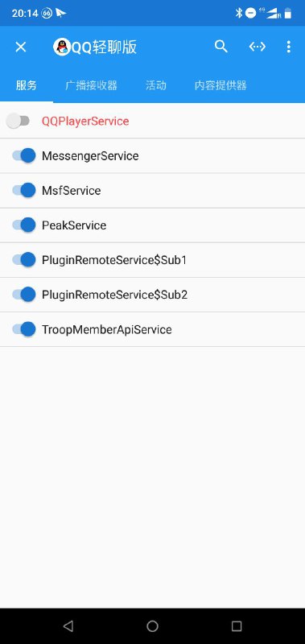305x644 pixels.
Task: Tap the Android back navigation button
Action: [x=68, y=626]
